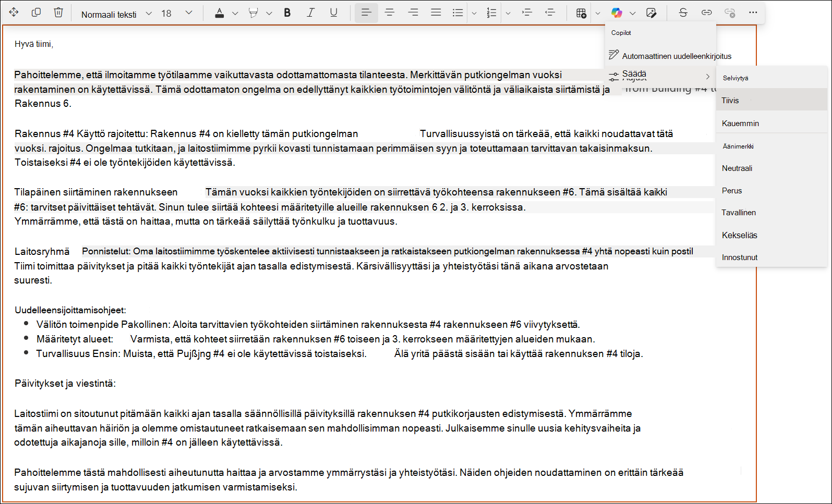The image size is (832, 504).
Task: Select the Innostunut tone option
Action: tap(771, 257)
